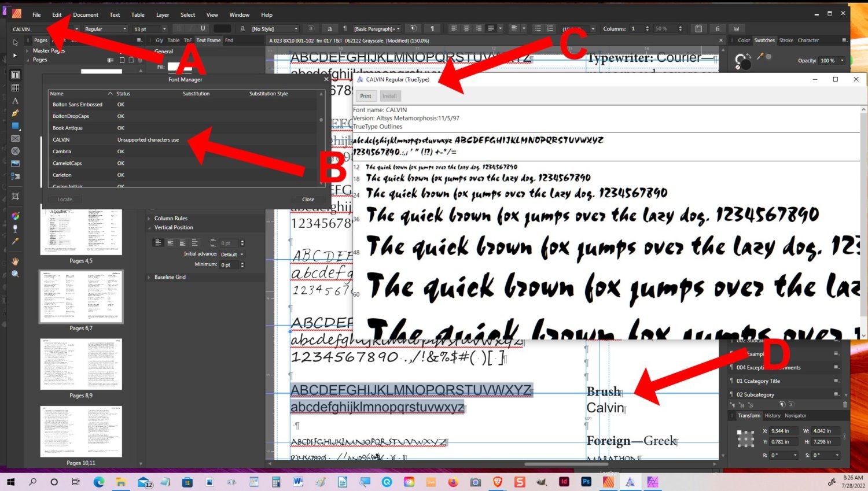Image resolution: width=868 pixels, height=491 pixels.
Task: Select the Zoom tool
Action: [x=14, y=275]
